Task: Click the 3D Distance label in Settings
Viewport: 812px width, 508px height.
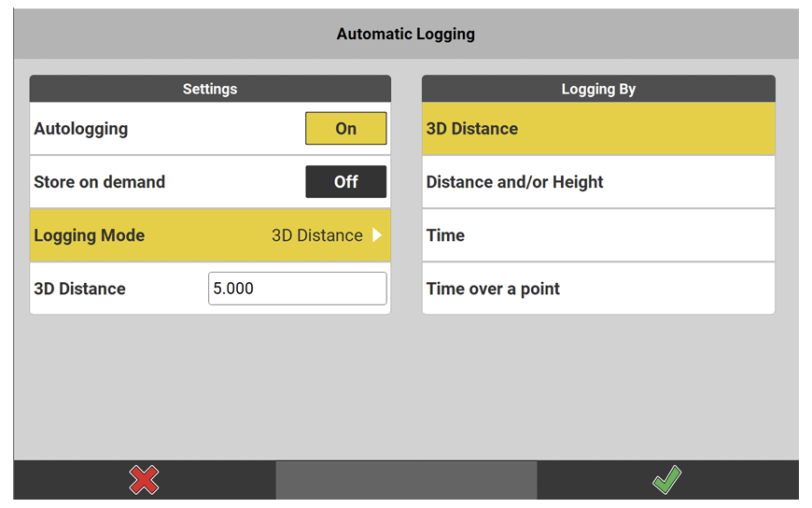Action: [x=79, y=289]
